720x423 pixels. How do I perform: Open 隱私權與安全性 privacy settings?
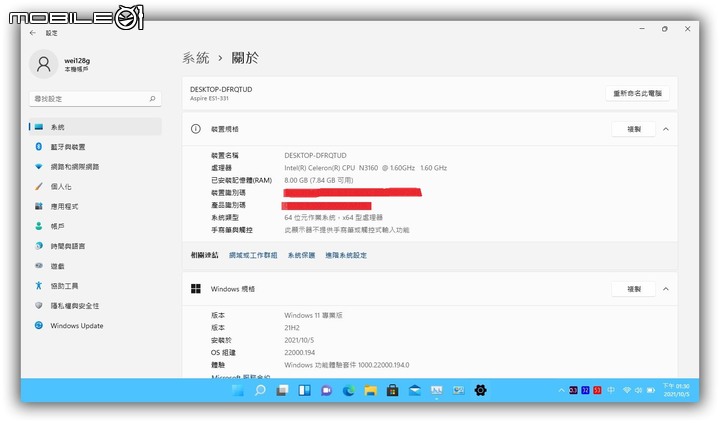click(95, 305)
